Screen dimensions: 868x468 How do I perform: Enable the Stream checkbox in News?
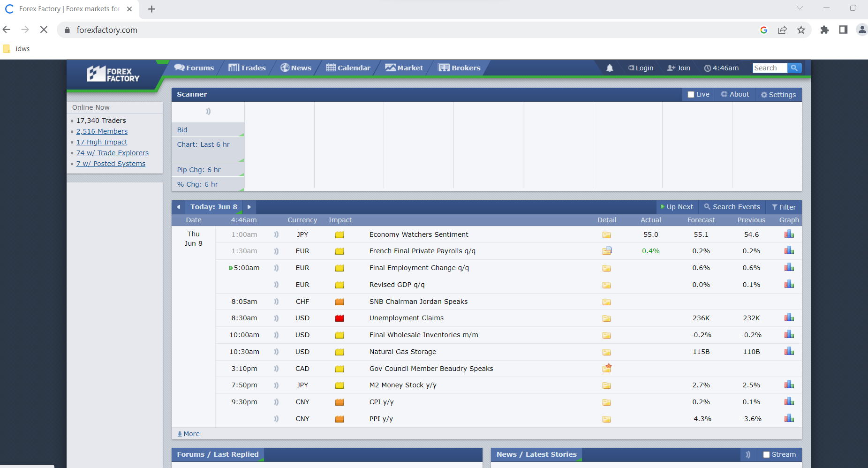point(766,454)
